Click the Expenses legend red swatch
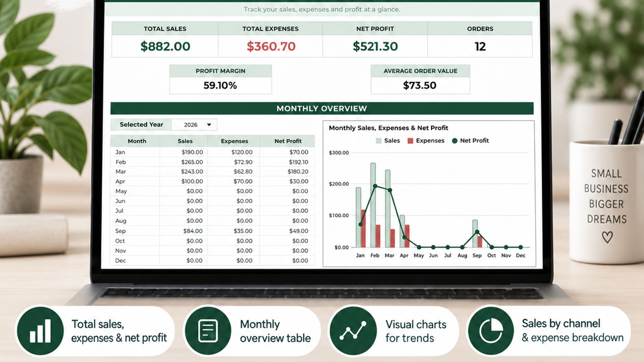Image resolution: width=644 pixels, height=362 pixels. click(410, 141)
